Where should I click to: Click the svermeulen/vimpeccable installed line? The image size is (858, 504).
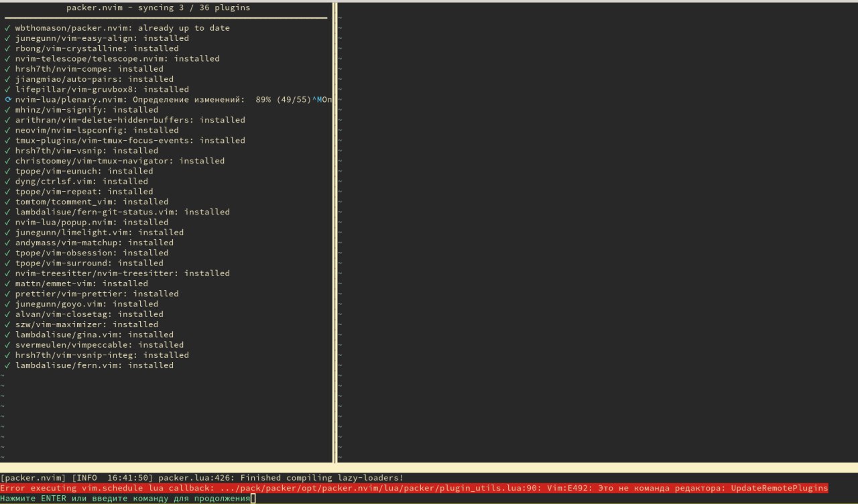pyautogui.click(x=94, y=344)
